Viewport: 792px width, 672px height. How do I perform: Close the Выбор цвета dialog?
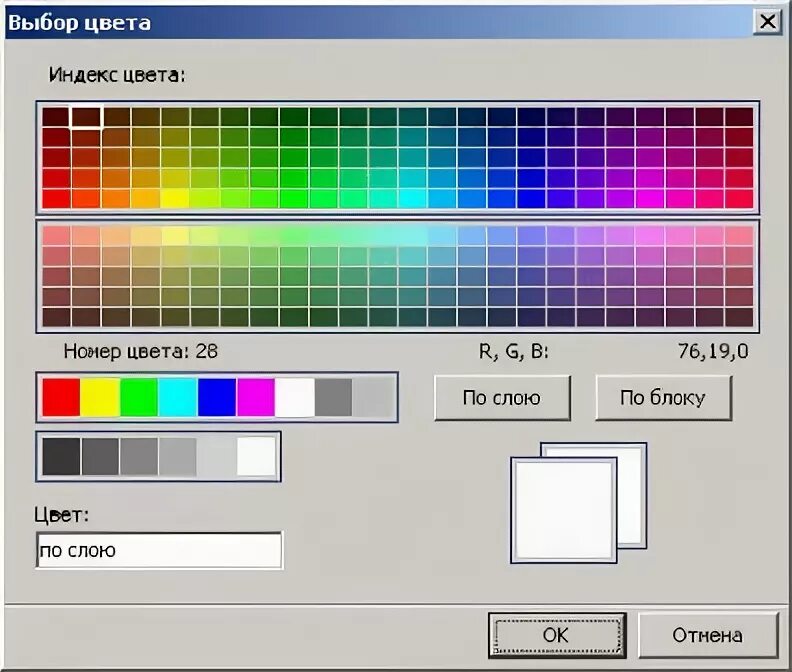point(768,22)
